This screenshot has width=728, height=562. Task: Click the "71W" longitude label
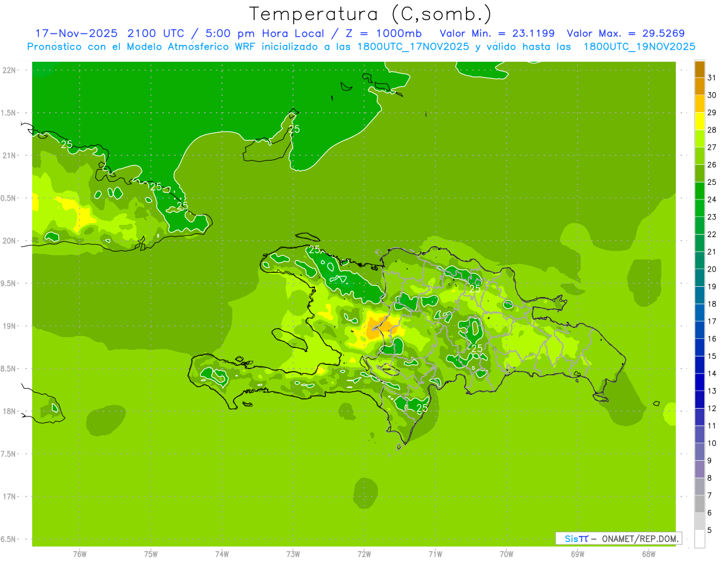(436, 554)
